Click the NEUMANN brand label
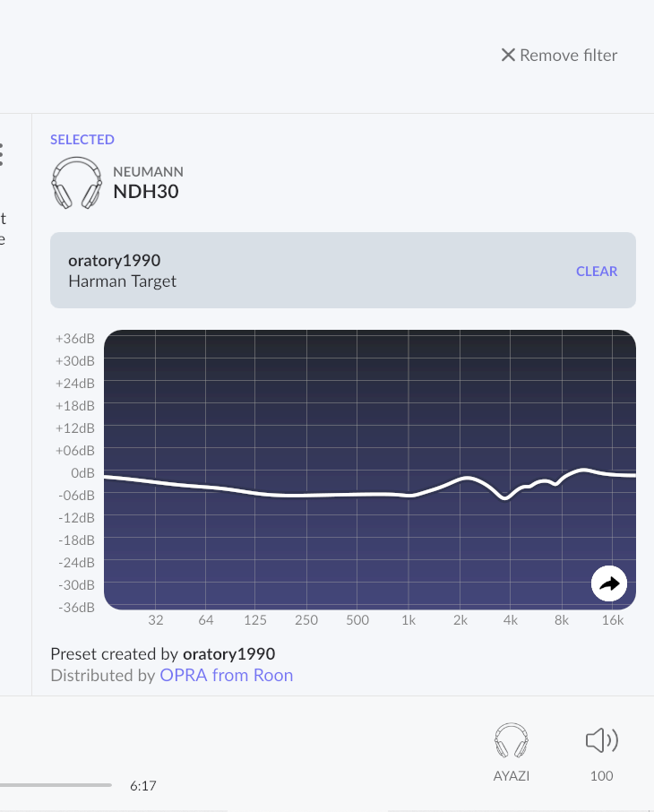Image resolution: width=654 pixels, height=812 pixels. (148, 171)
